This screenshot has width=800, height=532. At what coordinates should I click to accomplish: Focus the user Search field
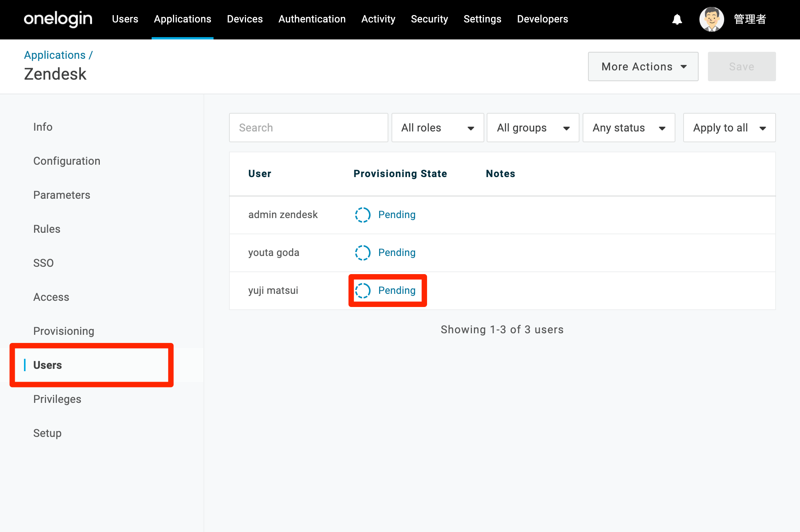(x=308, y=128)
